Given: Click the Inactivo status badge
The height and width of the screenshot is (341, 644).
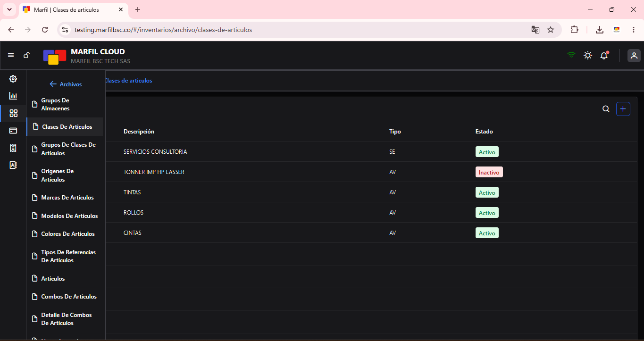Looking at the screenshot, I should click(489, 172).
